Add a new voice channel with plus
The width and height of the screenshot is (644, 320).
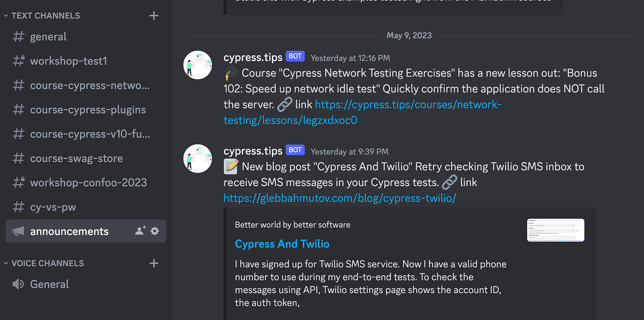154,263
